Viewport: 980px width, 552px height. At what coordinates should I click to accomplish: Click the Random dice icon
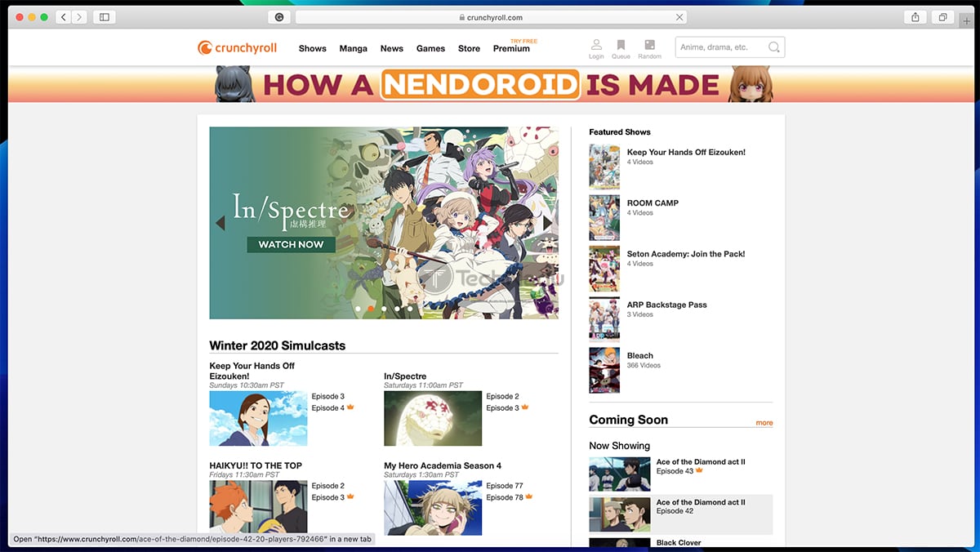pyautogui.click(x=649, y=47)
